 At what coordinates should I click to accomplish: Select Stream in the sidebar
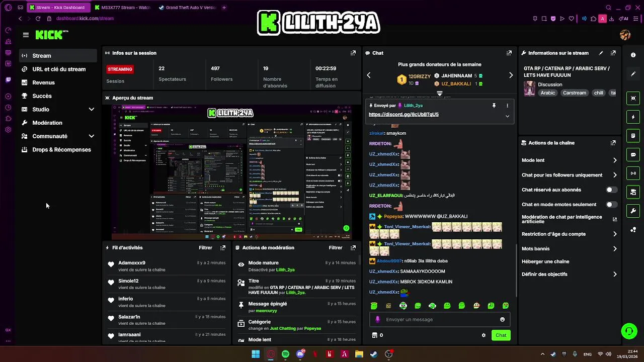[x=58, y=56]
